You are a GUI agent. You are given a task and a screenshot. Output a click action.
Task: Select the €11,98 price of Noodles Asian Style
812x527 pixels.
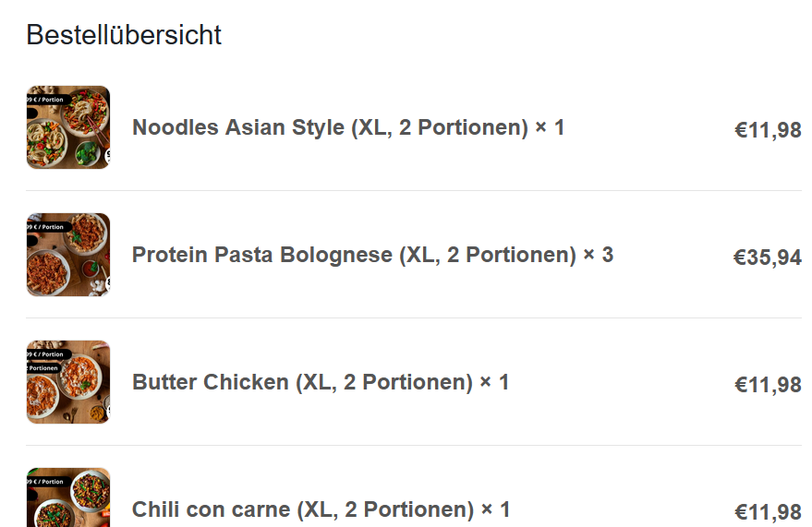coord(768,130)
